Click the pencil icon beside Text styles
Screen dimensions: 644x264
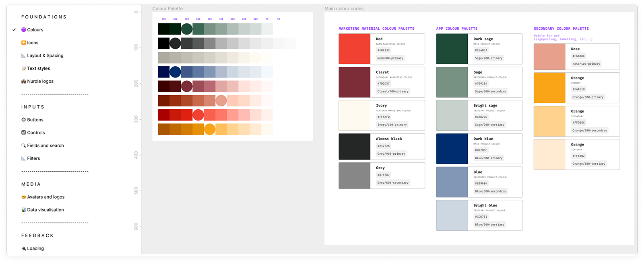[23, 68]
